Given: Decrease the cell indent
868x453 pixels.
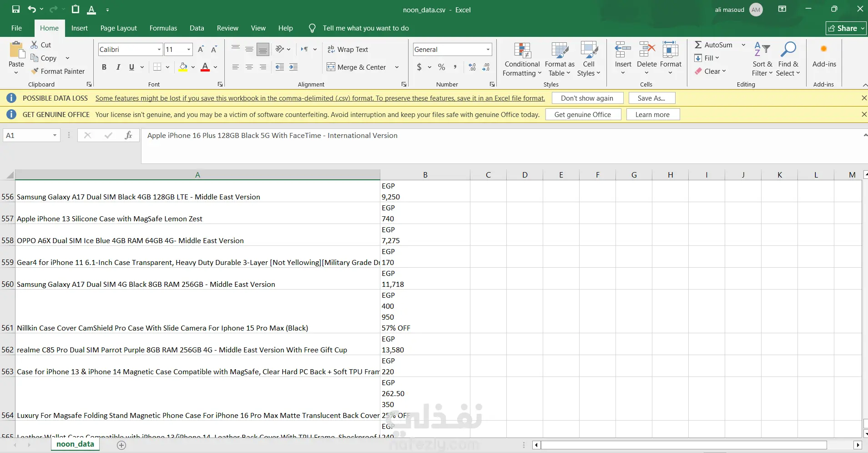Looking at the screenshot, I should tap(280, 67).
